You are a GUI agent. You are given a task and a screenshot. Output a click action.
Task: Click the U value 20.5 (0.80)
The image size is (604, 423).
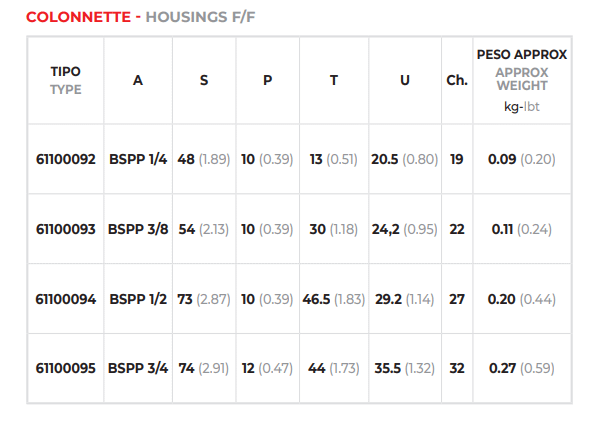405,159
